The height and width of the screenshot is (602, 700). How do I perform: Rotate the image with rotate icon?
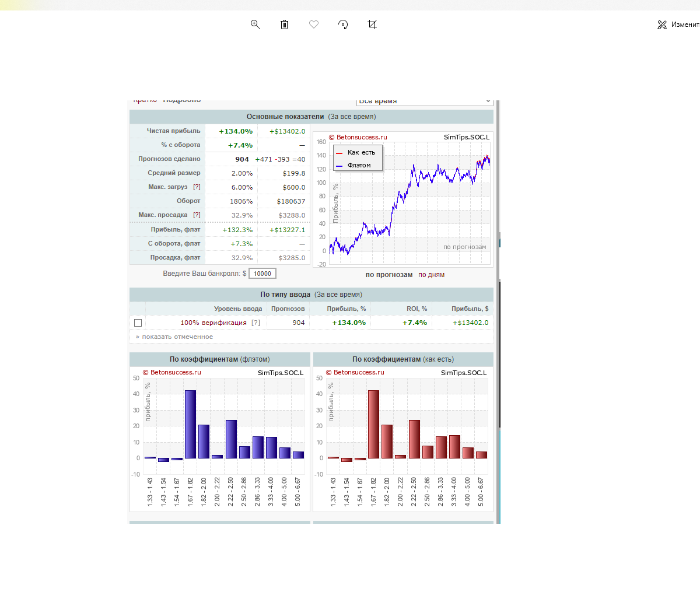343,24
